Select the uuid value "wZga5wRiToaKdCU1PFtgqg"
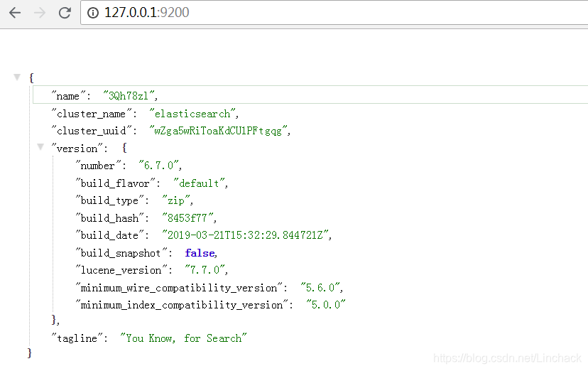The image size is (588, 371). (218, 131)
